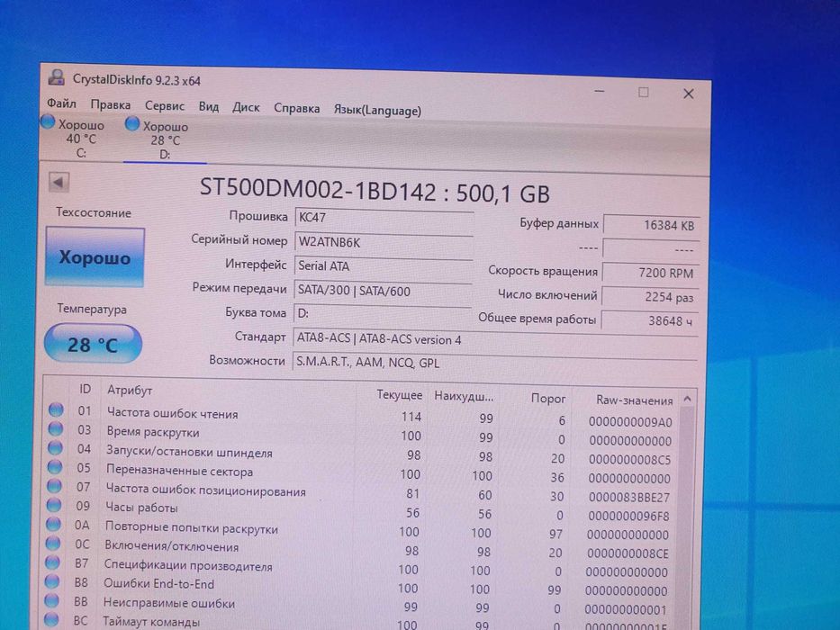Click drive title ST500DM002-1BD142 : 500,1 GB
The image size is (840, 630).
(375, 190)
